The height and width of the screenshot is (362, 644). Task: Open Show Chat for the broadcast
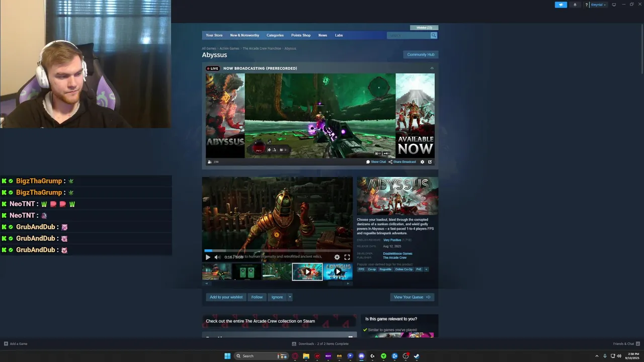point(376,162)
